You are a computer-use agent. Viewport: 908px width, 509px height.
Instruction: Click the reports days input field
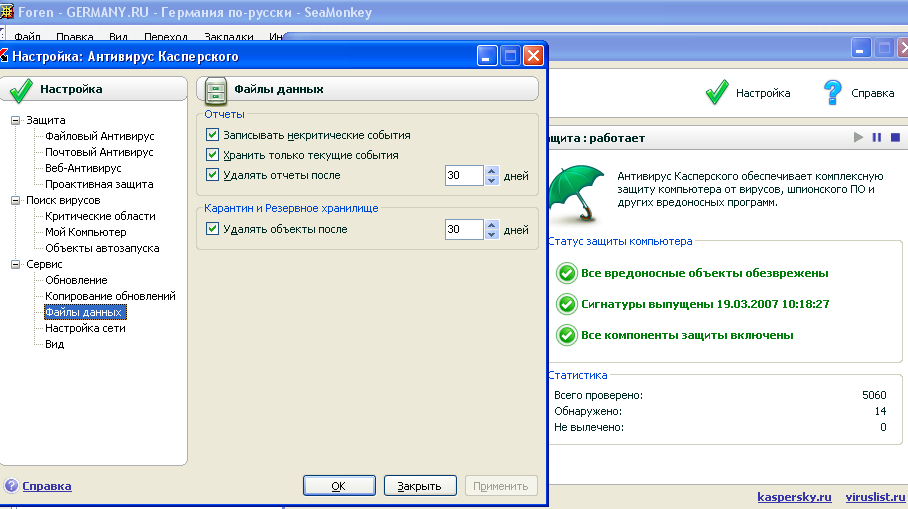tap(465, 175)
